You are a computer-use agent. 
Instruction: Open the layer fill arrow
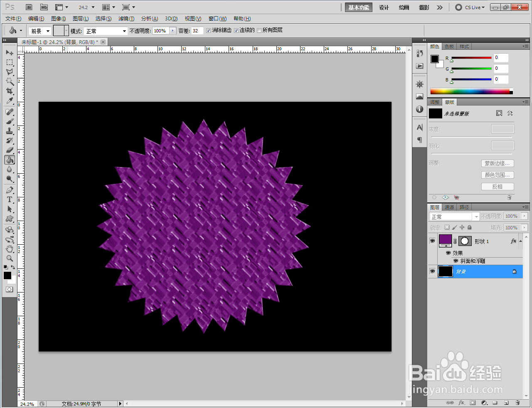point(525,228)
